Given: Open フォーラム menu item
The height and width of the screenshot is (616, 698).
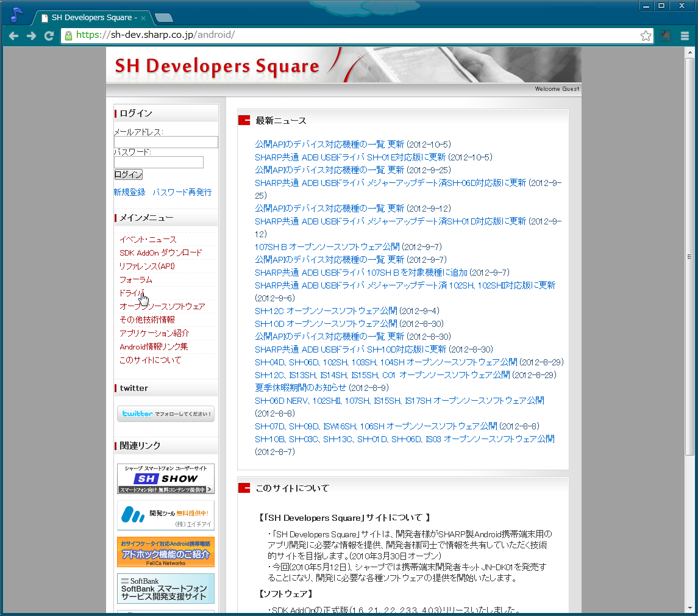Looking at the screenshot, I should 136,280.
